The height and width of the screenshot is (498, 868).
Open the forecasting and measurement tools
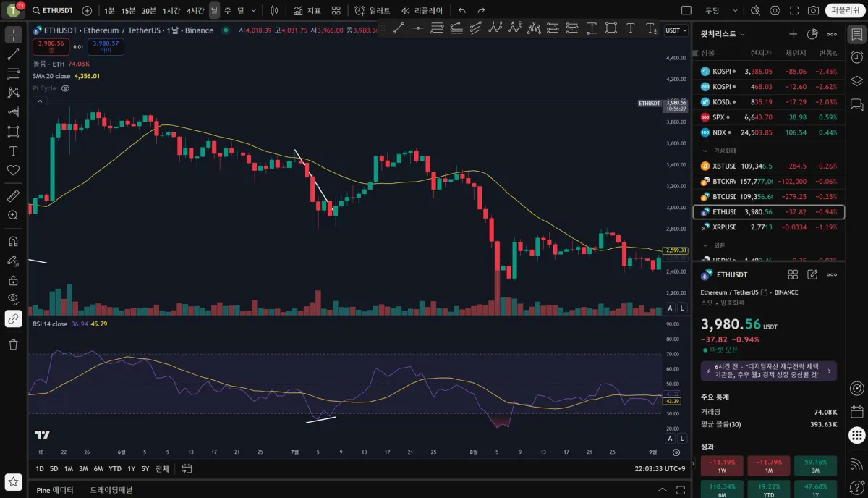point(13,111)
